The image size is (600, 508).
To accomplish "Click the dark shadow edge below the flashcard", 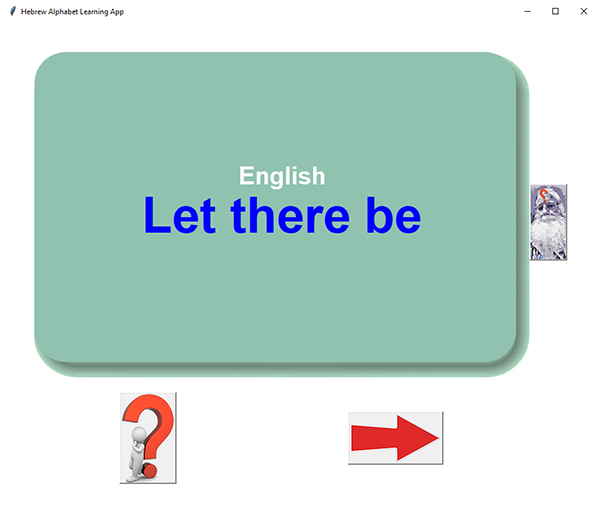I will point(280,367).
